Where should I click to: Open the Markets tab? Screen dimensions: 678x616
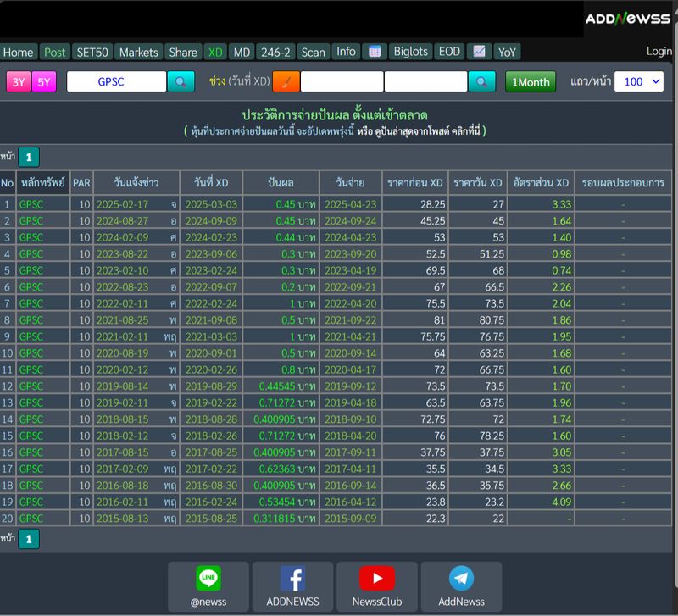click(138, 52)
